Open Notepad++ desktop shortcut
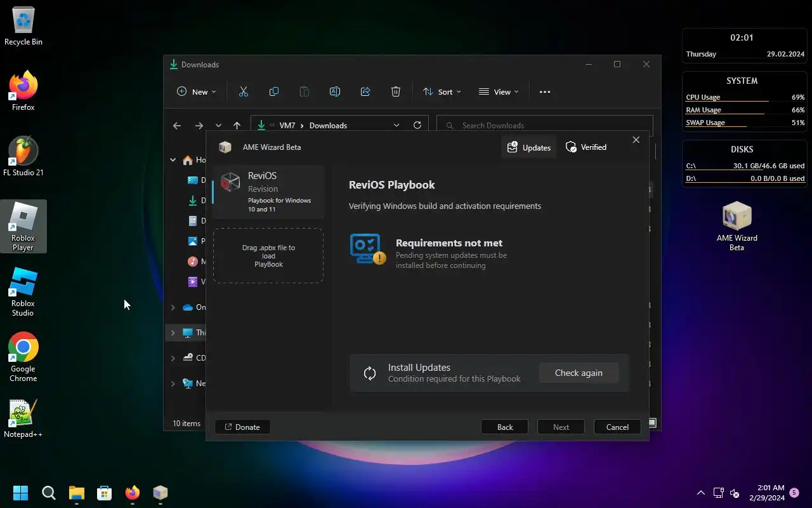Screen dimensions: 812x508 [x=23, y=418]
